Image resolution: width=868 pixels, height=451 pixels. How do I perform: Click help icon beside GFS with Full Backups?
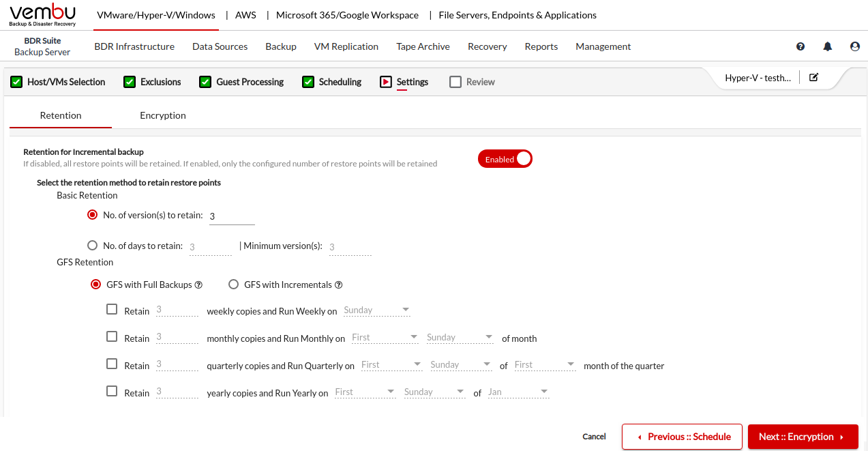pos(198,285)
